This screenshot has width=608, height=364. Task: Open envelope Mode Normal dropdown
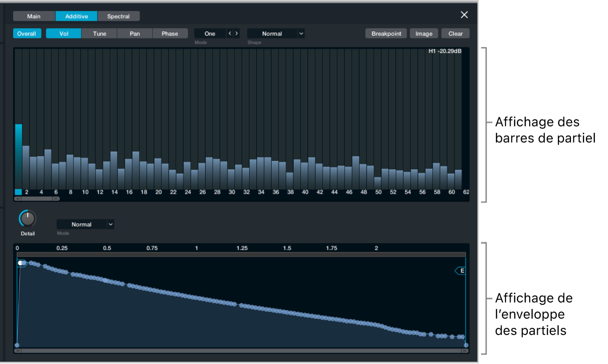tap(86, 224)
